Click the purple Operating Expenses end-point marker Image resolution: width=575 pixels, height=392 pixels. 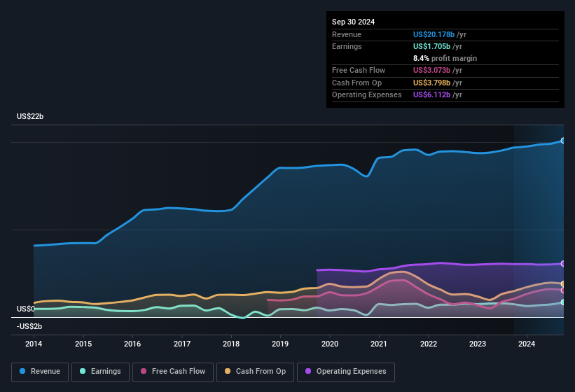[x=562, y=264]
